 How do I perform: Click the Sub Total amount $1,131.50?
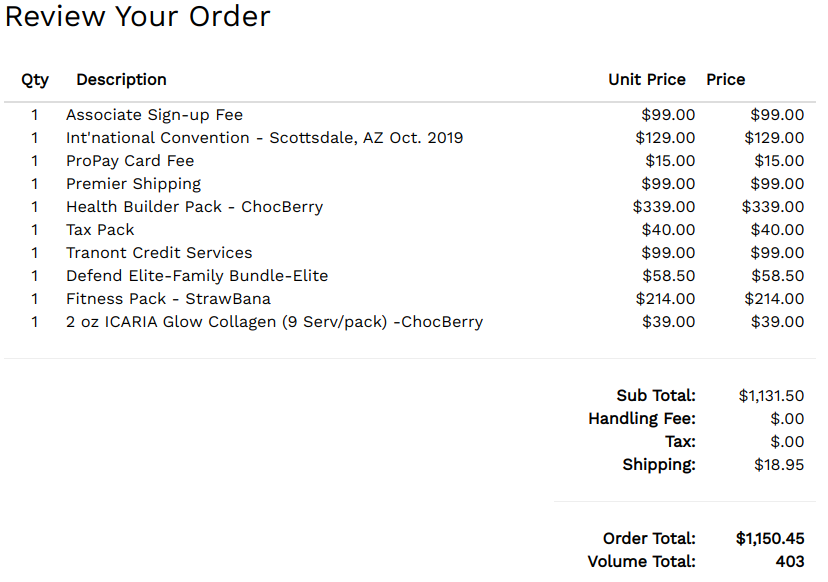[x=771, y=396]
